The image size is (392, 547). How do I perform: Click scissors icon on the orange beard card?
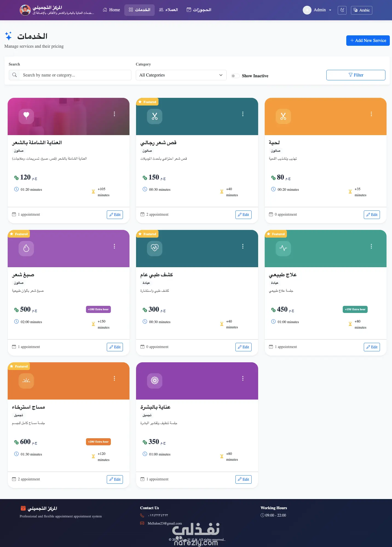(x=283, y=116)
